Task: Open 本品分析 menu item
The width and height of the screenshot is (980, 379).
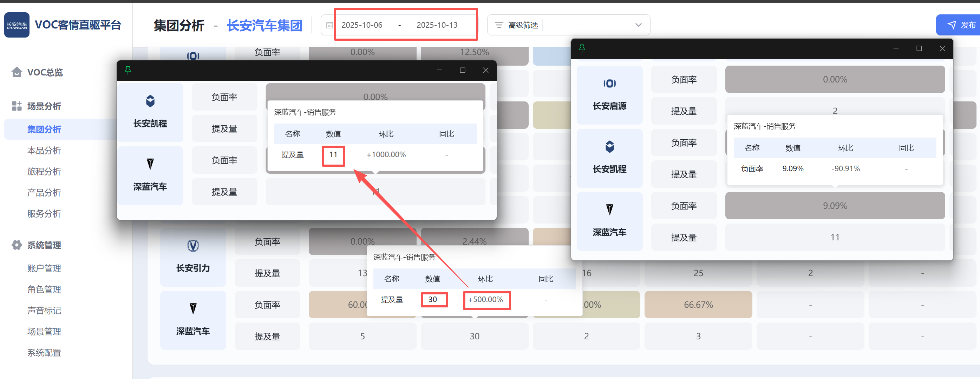Action: (44, 151)
